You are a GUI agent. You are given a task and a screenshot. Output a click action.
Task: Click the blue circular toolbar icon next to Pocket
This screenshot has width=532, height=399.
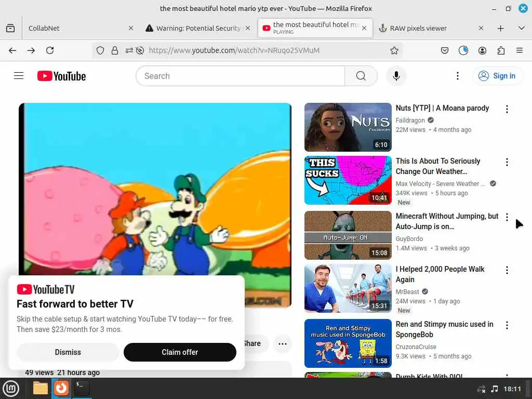point(463,50)
